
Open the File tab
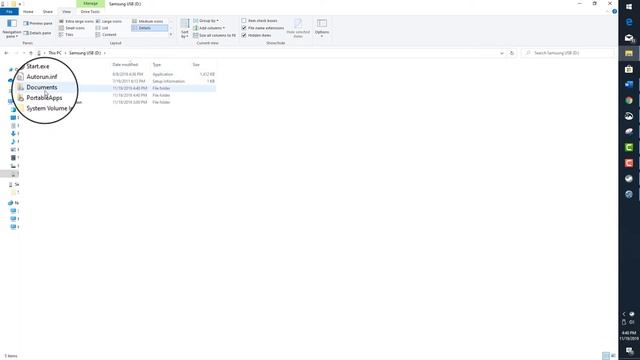[x=9, y=11]
